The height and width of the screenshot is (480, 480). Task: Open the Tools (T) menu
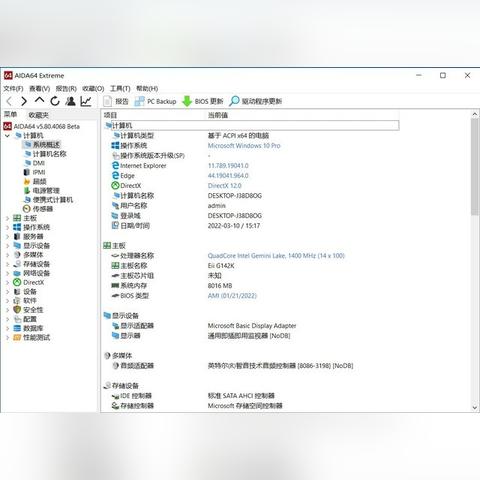pos(120,88)
